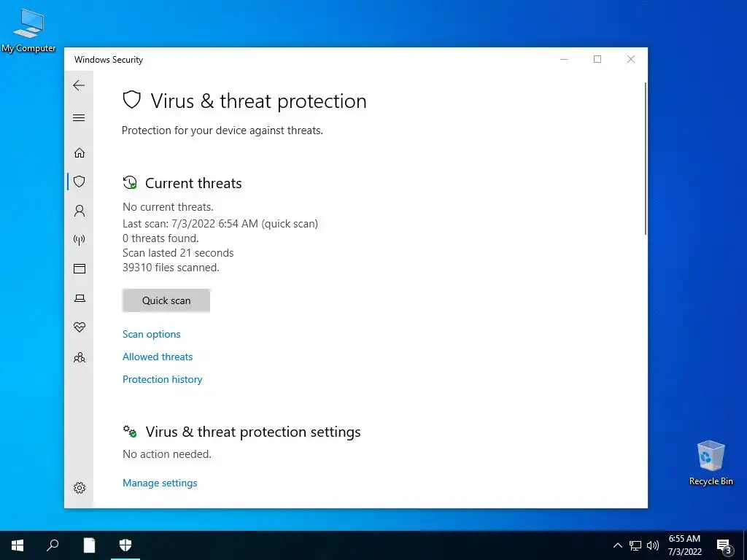Click '0 threats found.' text

[x=160, y=238]
